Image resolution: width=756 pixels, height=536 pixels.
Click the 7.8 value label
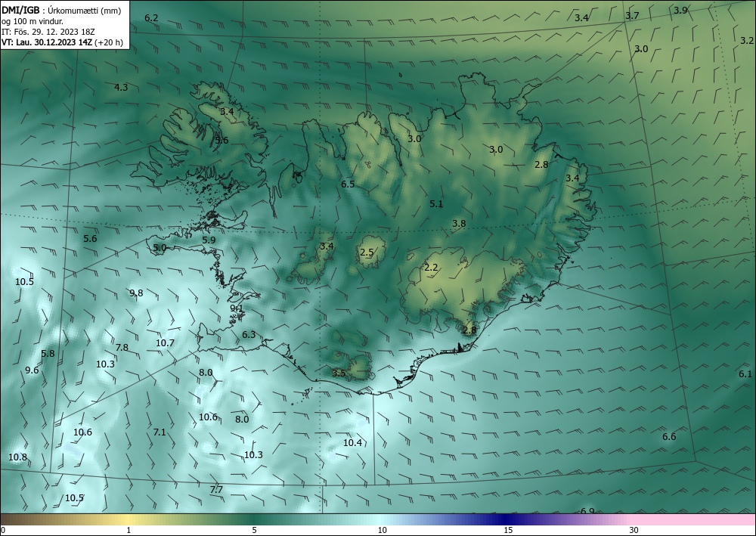click(x=122, y=348)
